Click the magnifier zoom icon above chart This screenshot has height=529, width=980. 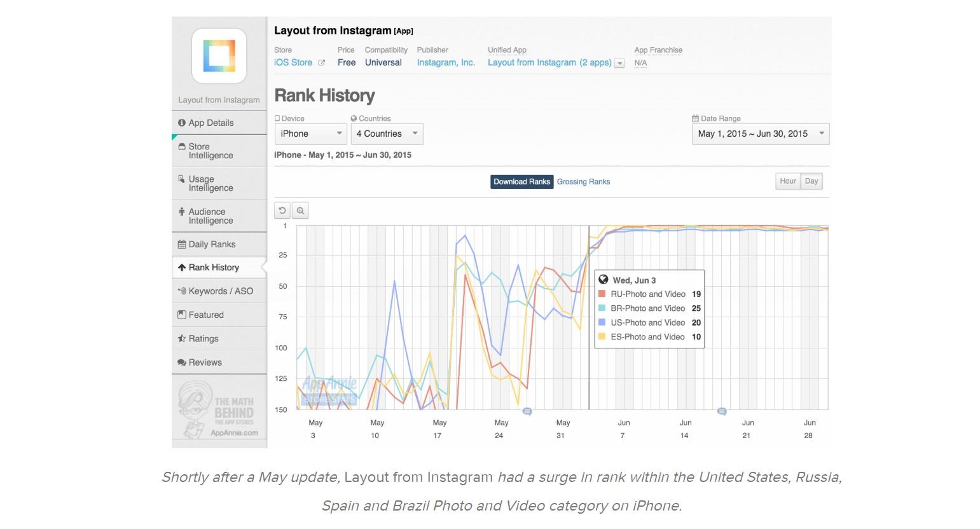tap(300, 210)
